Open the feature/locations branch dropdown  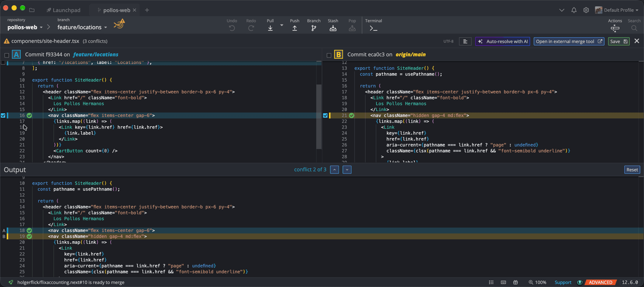pos(82,27)
